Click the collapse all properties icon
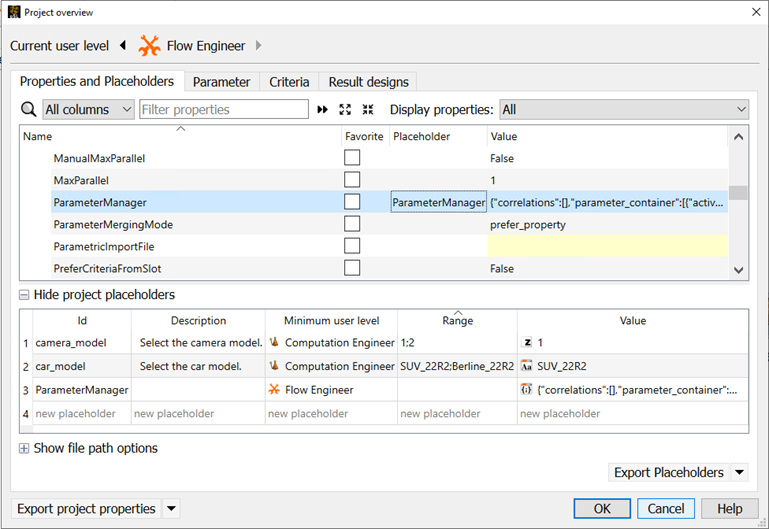The image size is (769, 529). pos(368,110)
